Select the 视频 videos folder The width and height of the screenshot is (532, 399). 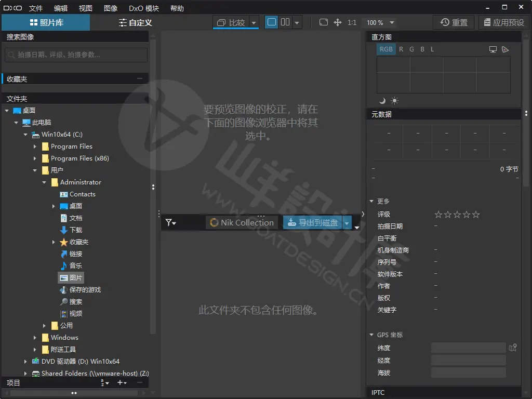(x=71, y=313)
